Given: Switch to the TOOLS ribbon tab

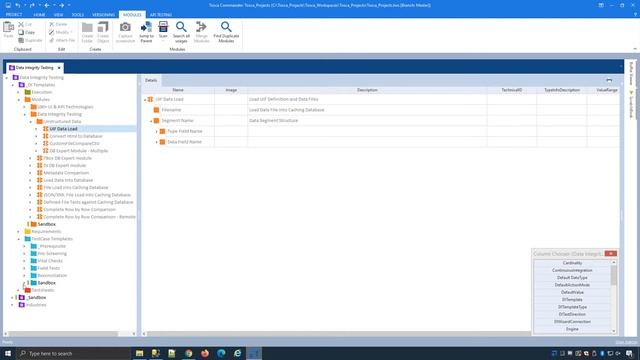Looking at the screenshot, I should coord(78,15).
